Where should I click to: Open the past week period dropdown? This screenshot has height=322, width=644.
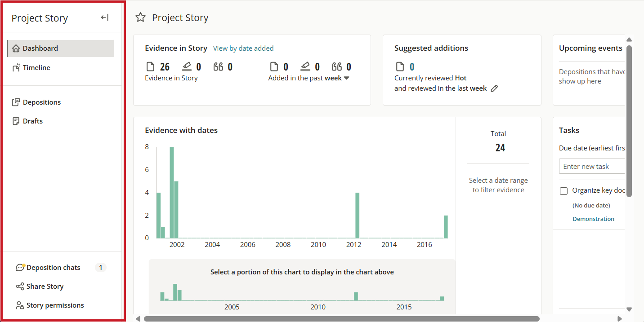point(337,78)
